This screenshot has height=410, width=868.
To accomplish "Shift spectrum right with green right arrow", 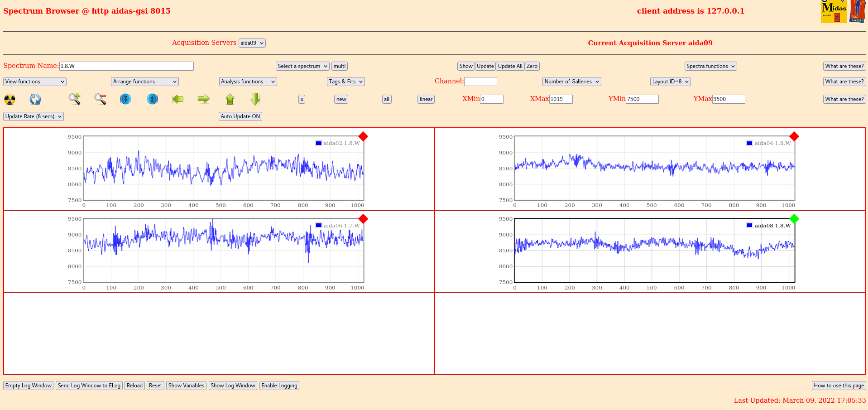I will pyautogui.click(x=204, y=99).
